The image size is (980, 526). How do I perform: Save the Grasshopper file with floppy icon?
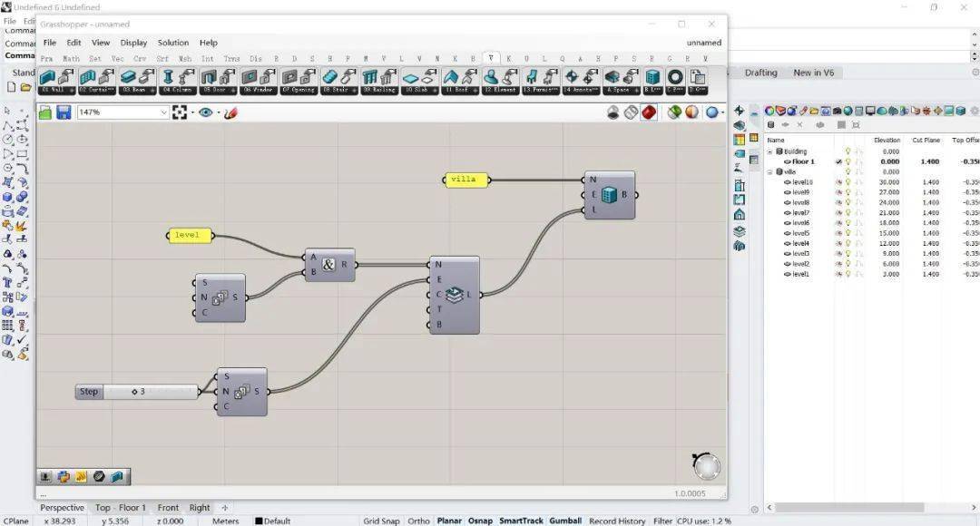coord(64,112)
